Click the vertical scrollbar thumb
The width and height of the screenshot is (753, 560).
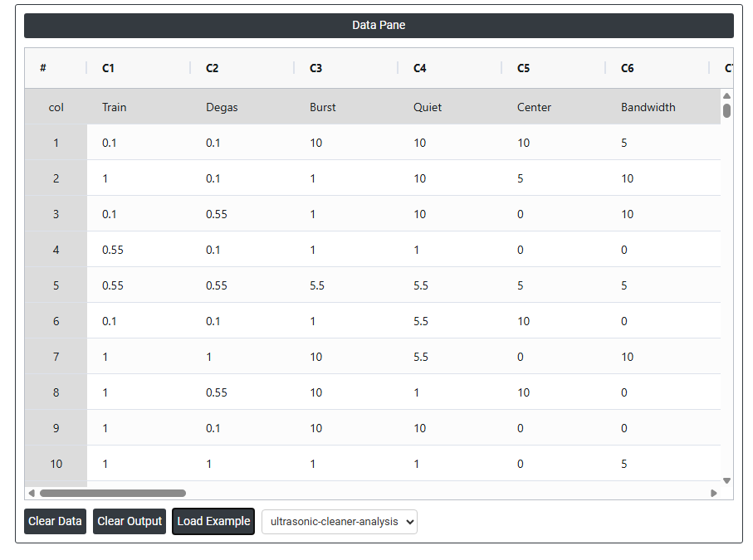tap(726, 110)
